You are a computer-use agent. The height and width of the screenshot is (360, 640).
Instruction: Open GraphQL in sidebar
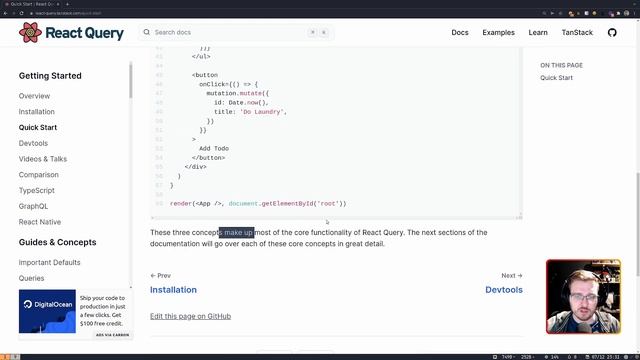[x=33, y=207]
